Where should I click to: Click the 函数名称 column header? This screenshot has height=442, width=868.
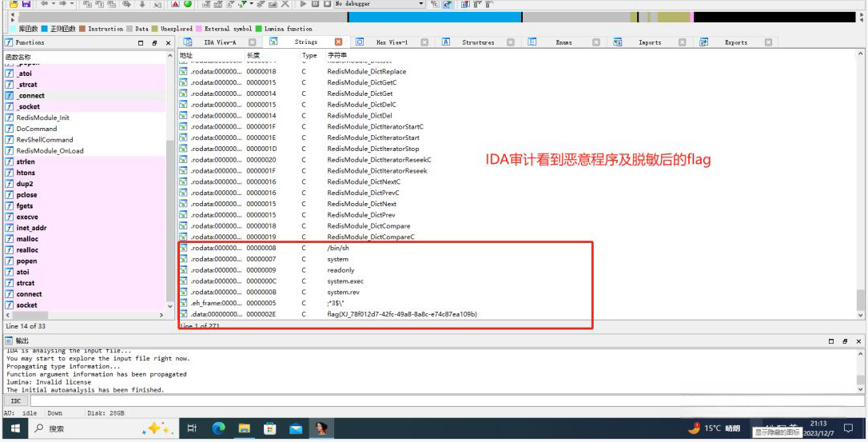[86, 57]
